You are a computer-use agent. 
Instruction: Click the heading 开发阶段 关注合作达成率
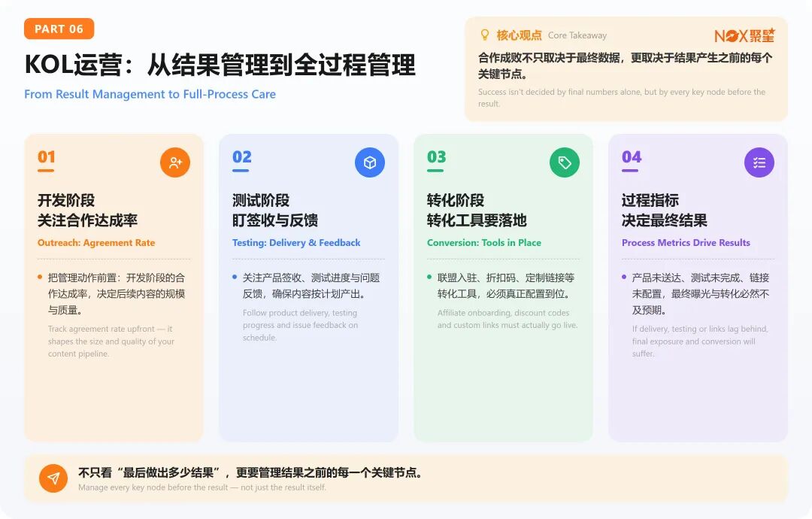tap(87, 211)
